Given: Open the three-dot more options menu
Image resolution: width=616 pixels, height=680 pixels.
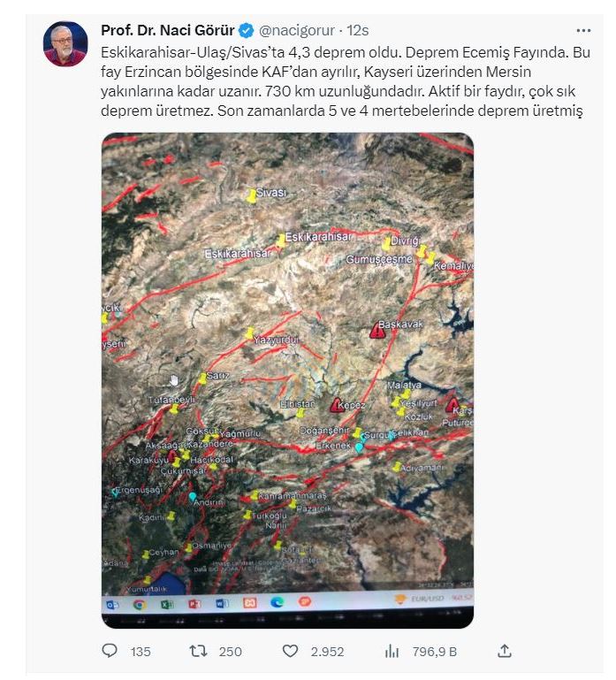Looking at the screenshot, I should pyautogui.click(x=583, y=30).
